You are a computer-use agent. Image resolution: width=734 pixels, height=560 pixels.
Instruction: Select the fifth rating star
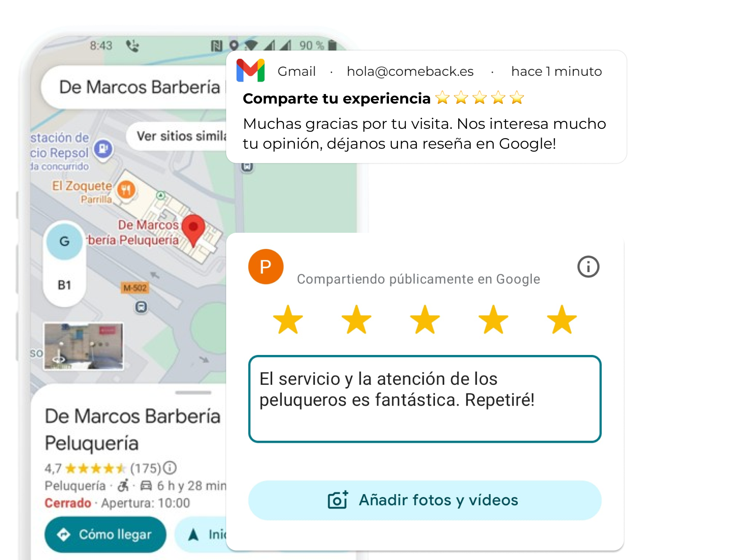pos(562,319)
